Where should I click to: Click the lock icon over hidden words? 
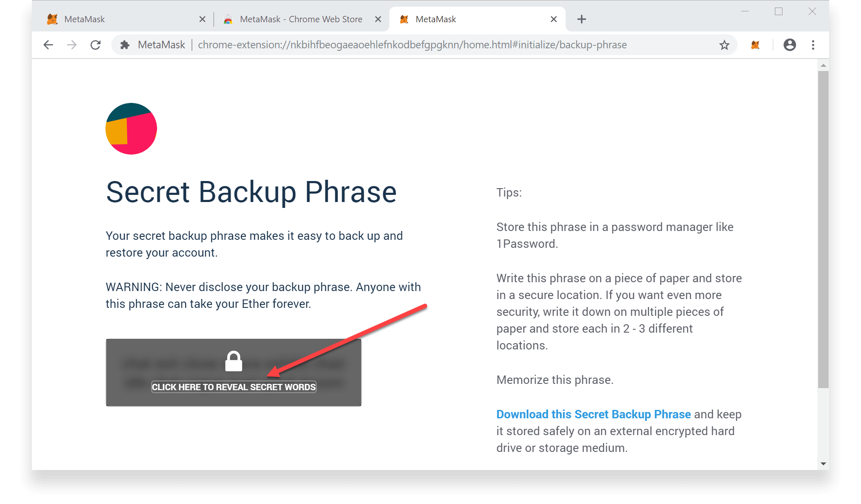coord(234,361)
